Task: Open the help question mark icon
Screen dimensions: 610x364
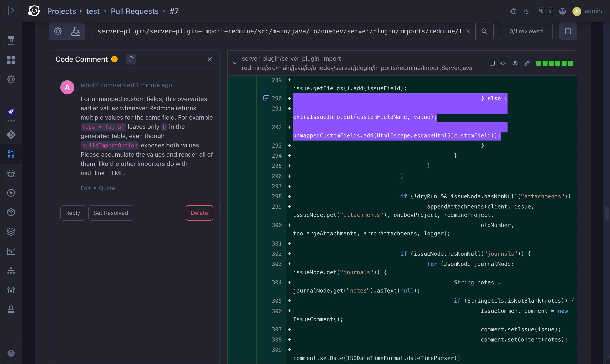Action: tap(11, 353)
